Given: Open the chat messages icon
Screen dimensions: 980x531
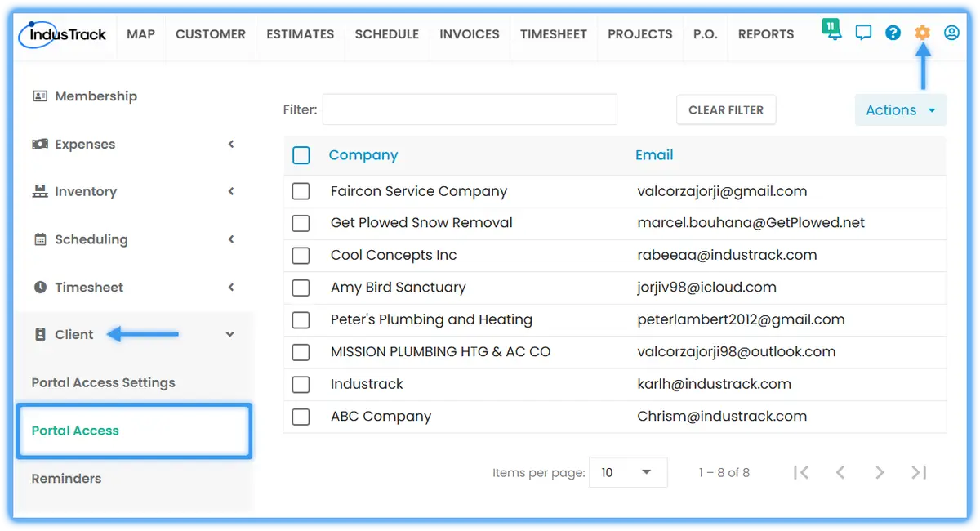Looking at the screenshot, I should (863, 33).
